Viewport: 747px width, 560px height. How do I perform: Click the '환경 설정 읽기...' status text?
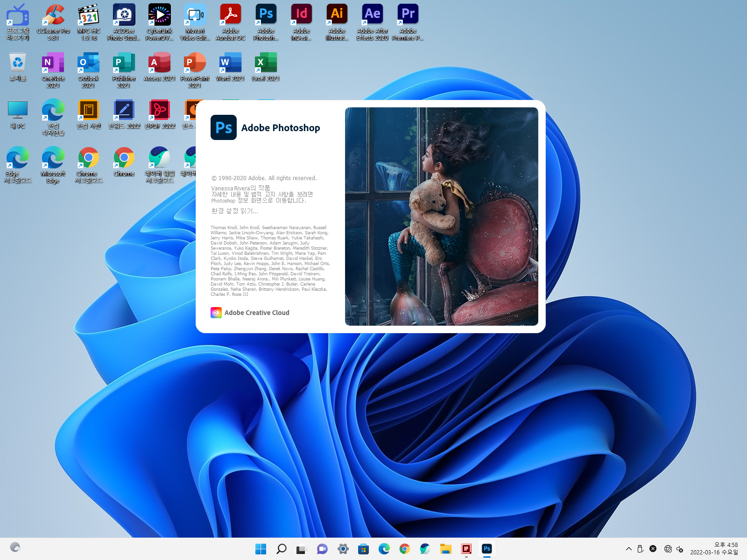click(235, 211)
